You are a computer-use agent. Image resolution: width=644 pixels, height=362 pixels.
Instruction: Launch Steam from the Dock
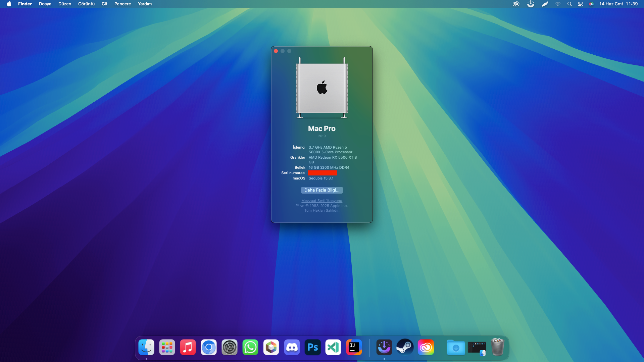click(x=405, y=347)
